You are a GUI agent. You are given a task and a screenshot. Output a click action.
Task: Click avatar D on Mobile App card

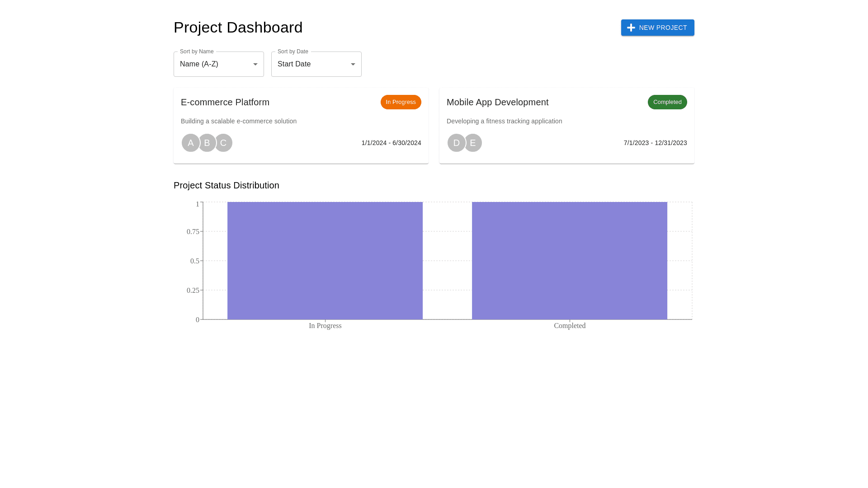pos(456,143)
